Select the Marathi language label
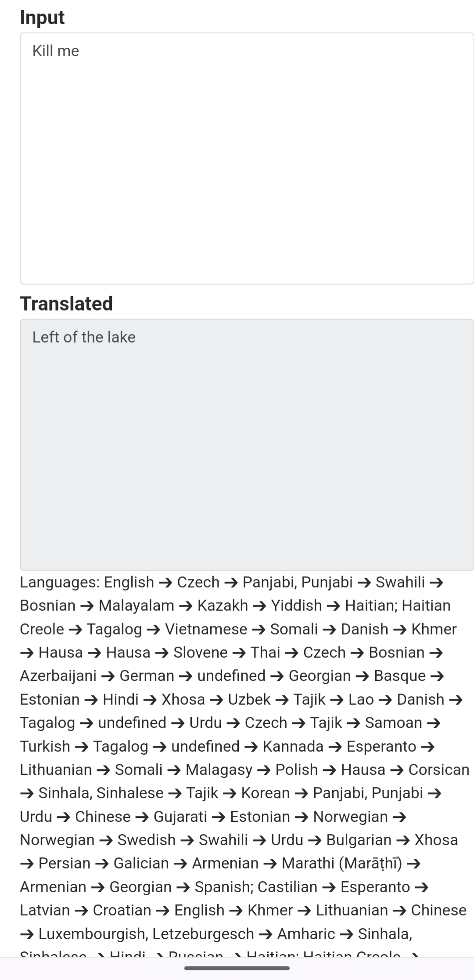This screenshot has height=980, width=474. coord(342,863)
